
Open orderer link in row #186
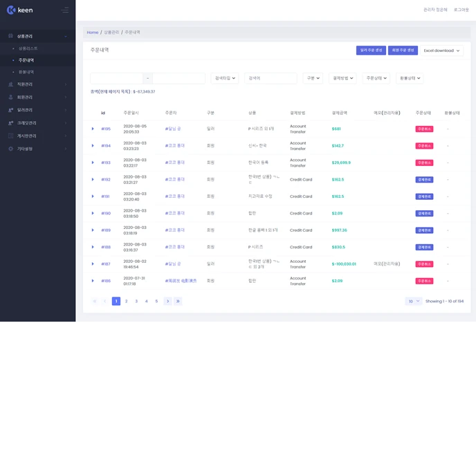pyautogui.click(x=181, y=281)
